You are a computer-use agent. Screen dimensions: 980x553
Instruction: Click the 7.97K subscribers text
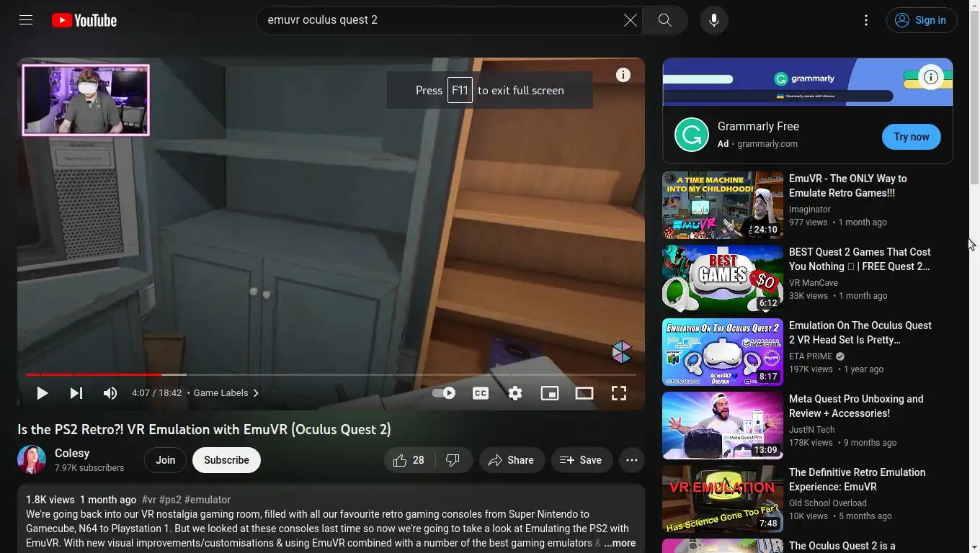pos(89,468)
